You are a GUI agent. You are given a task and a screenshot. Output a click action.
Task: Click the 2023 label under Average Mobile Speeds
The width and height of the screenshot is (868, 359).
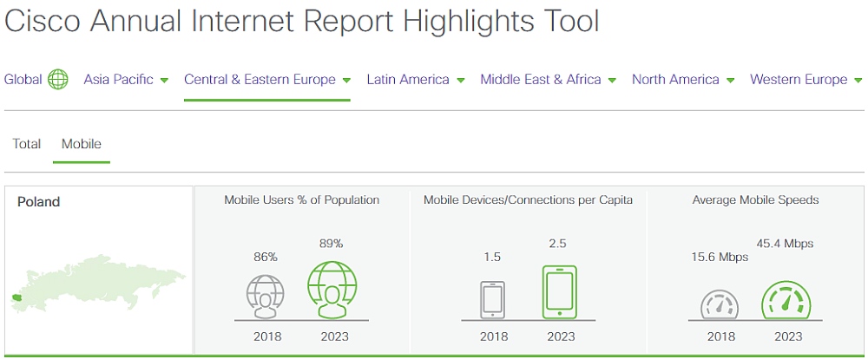pos(788,336)
